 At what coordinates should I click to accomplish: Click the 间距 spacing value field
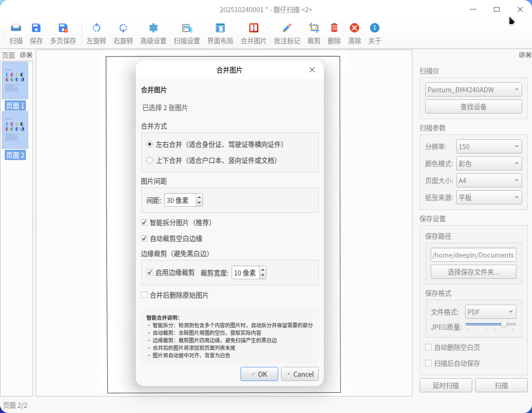[x=180, y=200]
